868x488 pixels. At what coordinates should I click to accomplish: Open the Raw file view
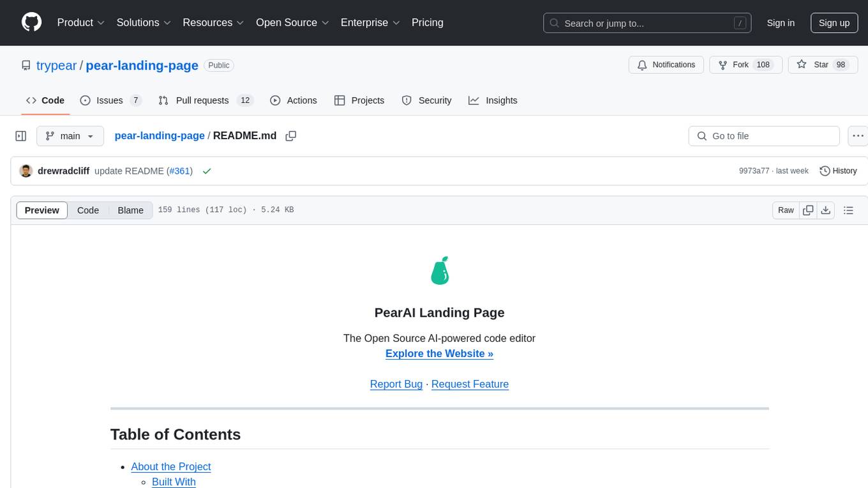point(786,210)
